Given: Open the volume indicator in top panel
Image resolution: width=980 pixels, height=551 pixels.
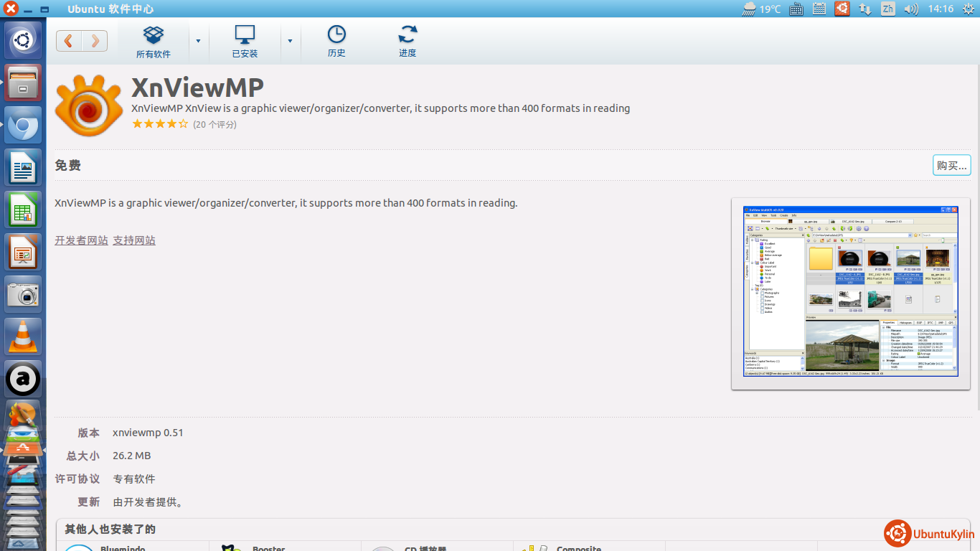Looking at the screenshot, I should [x=911, y=9].
